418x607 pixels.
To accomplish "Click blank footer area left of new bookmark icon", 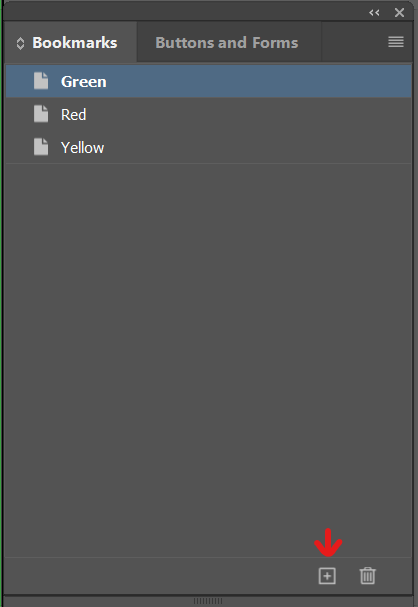I will click(161, 576).
